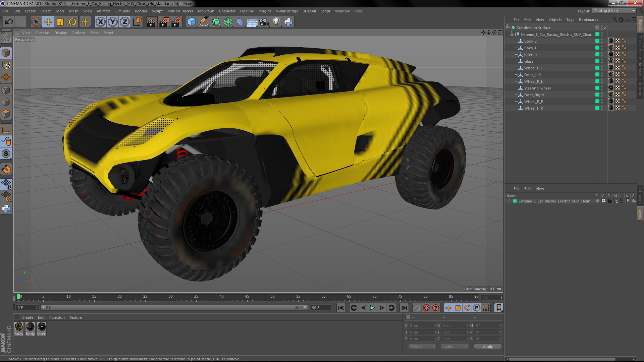Toggle layer Solo for Extreme_E layer

(597, 201)
